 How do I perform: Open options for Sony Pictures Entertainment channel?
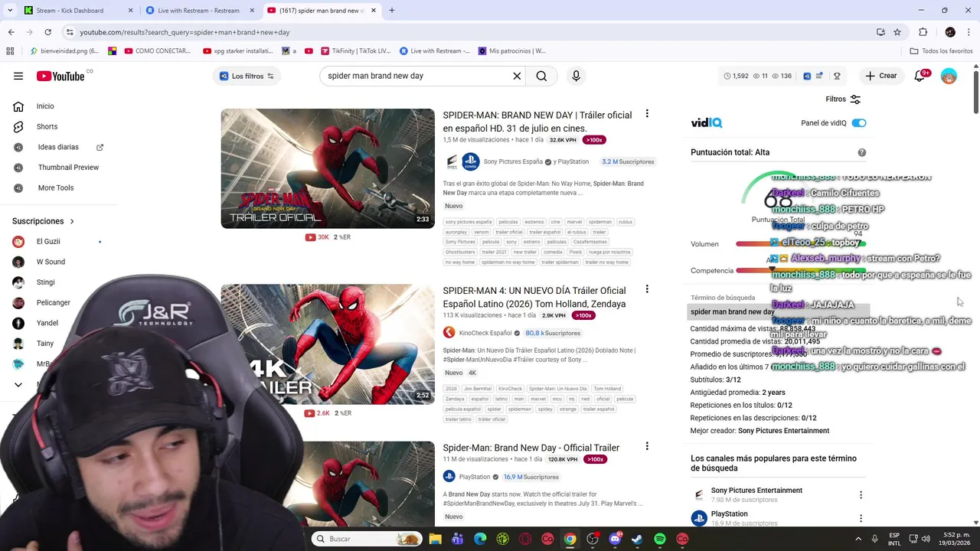pyautogui.click(x=861, y=495)
